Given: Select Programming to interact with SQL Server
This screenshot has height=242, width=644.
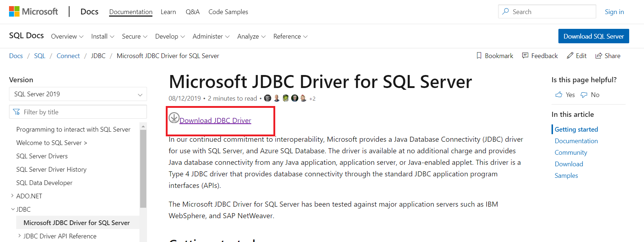Looking at the screenshot, I should pyautogui.click(x=73, y=129).
